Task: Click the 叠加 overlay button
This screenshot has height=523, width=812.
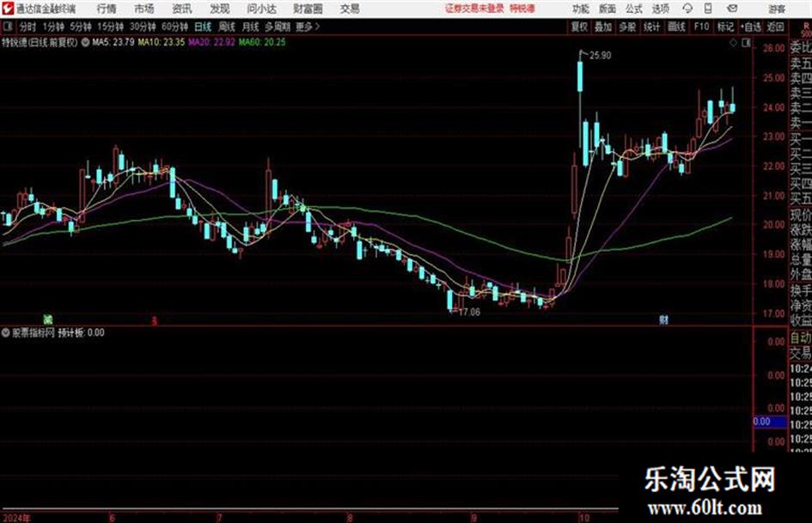Action: [603, 27]
